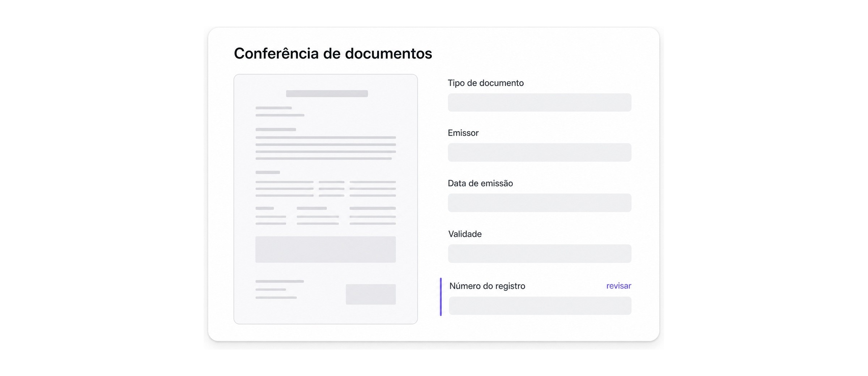Click the Data de emissão field
This screenshot has height=376, width=868.
[540, 202]
